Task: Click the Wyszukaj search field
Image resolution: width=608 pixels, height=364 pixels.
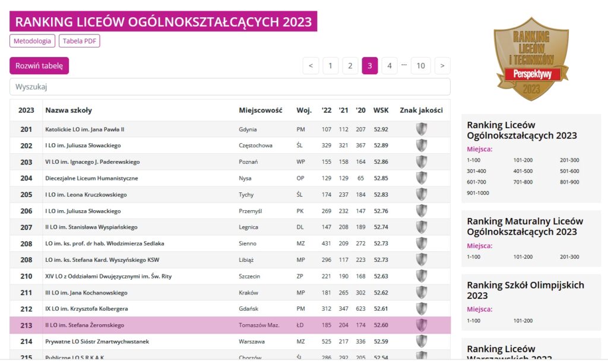Action: tap(230, 87)
